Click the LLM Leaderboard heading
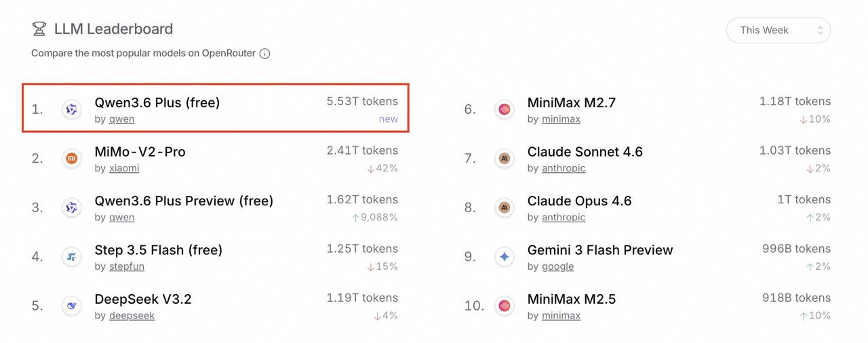This screenshot has width=868, height=343. coord(113,29)
